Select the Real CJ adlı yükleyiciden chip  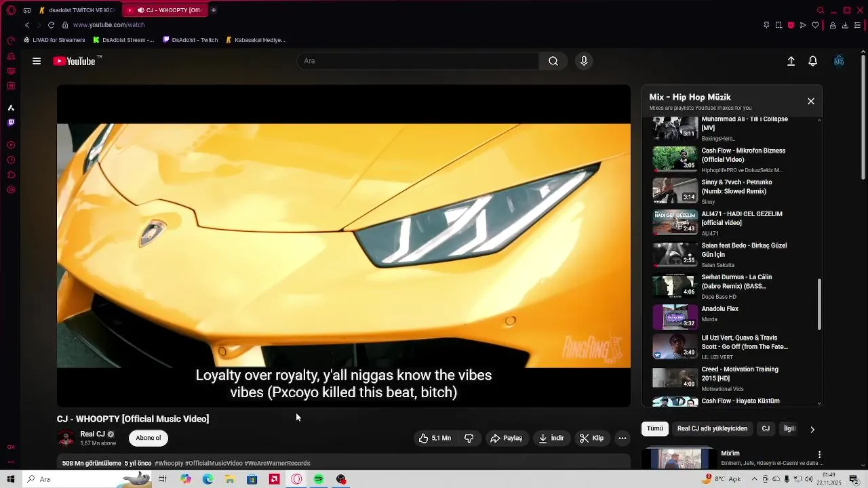point(712,428)
